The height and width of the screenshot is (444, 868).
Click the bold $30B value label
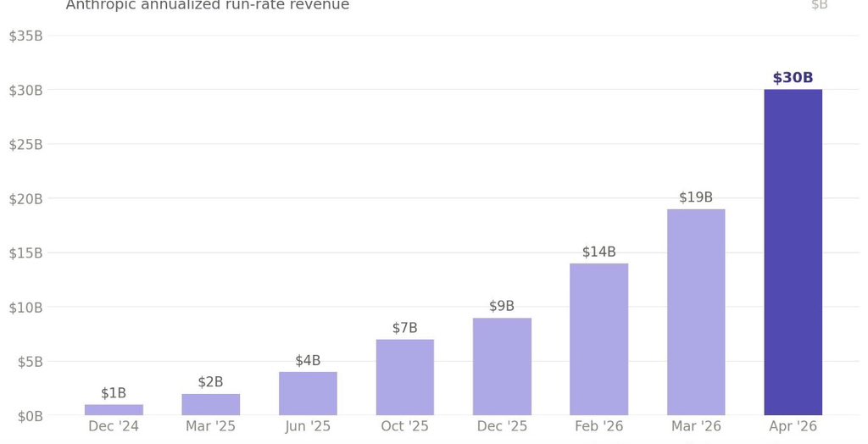pyautogui.click(x=793, y=77)
